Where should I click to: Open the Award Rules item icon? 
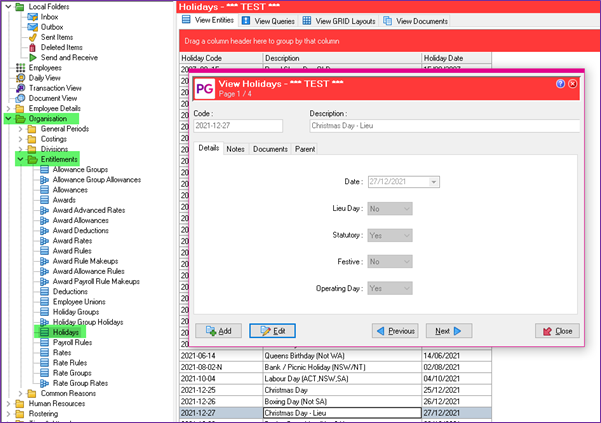[45, 250]
